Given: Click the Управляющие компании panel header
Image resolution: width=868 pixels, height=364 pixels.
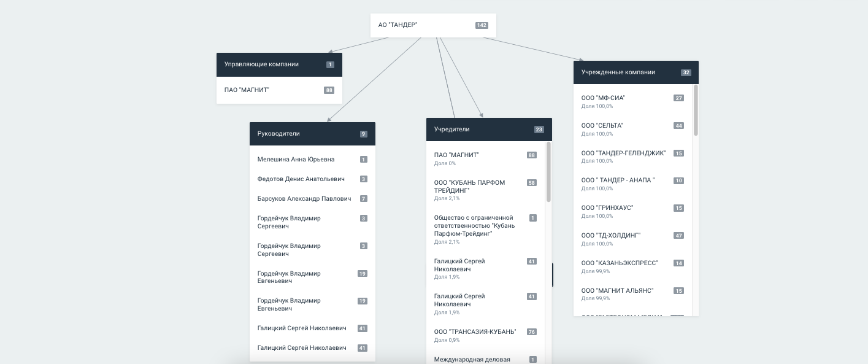Looking at the screenshot, I should 279,64.
